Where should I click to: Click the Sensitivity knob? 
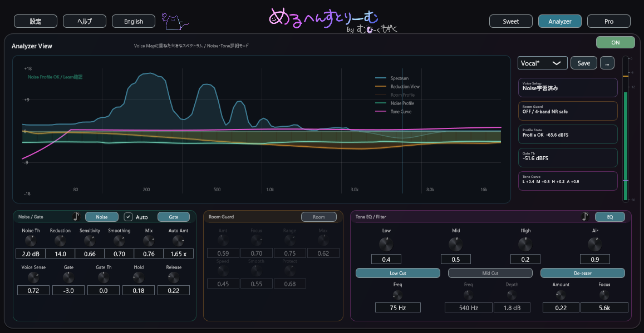pyautogui.click(x=90, y=240)
